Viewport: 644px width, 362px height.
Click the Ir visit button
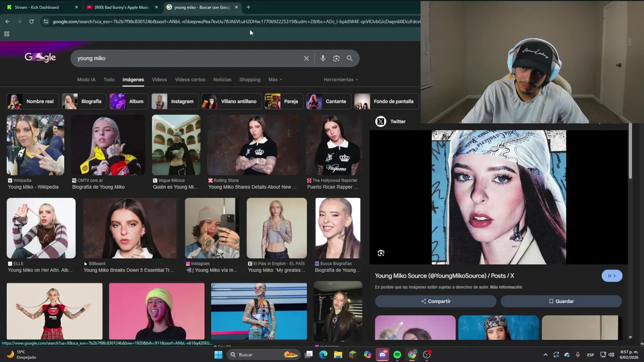tap(612, 276)
